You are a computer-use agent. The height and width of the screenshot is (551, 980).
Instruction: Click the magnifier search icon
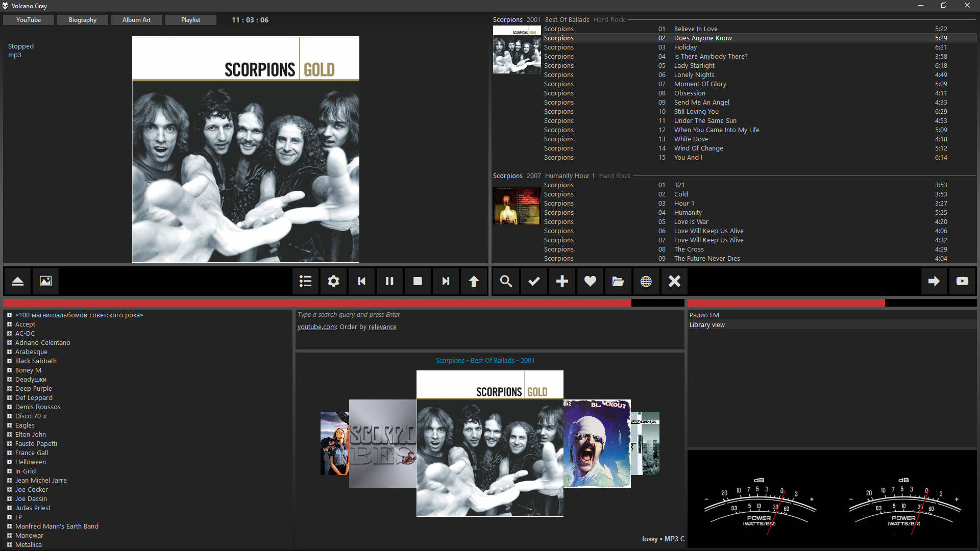click(x=506, y=281)
